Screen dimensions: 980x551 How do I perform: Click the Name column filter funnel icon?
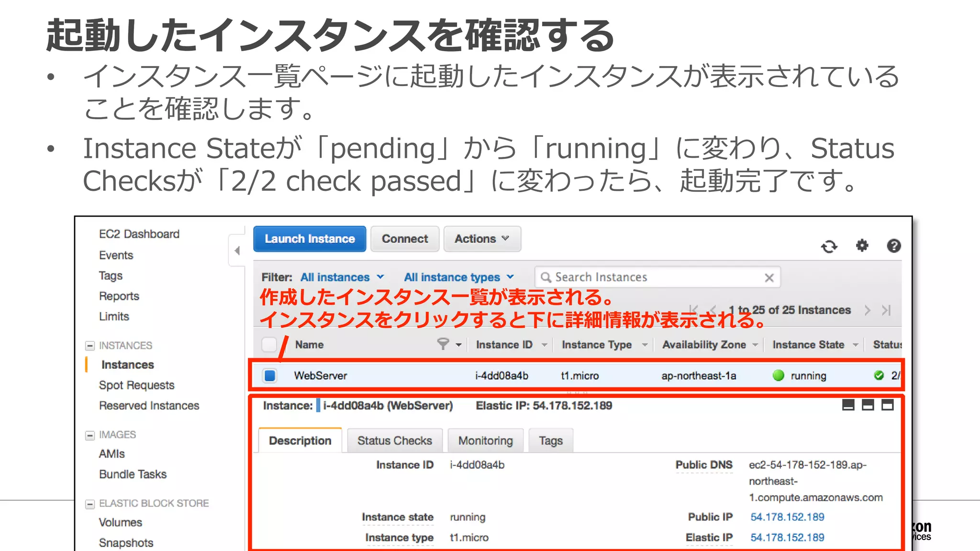click(443, 344)
